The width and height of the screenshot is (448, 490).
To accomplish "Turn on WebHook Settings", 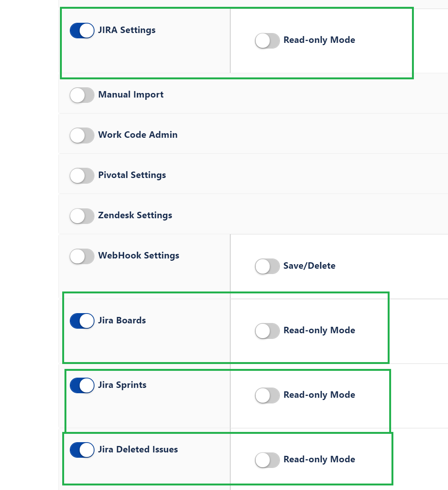I will coord(82,256).
